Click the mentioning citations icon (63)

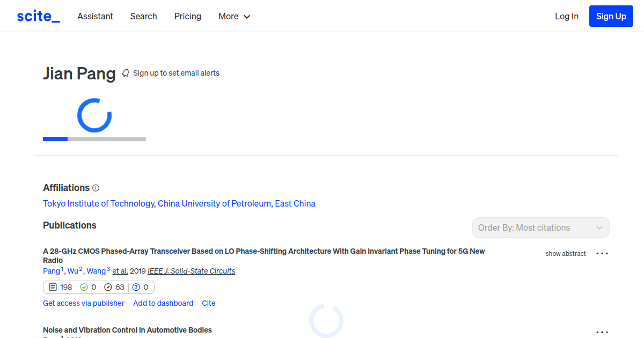108,287
